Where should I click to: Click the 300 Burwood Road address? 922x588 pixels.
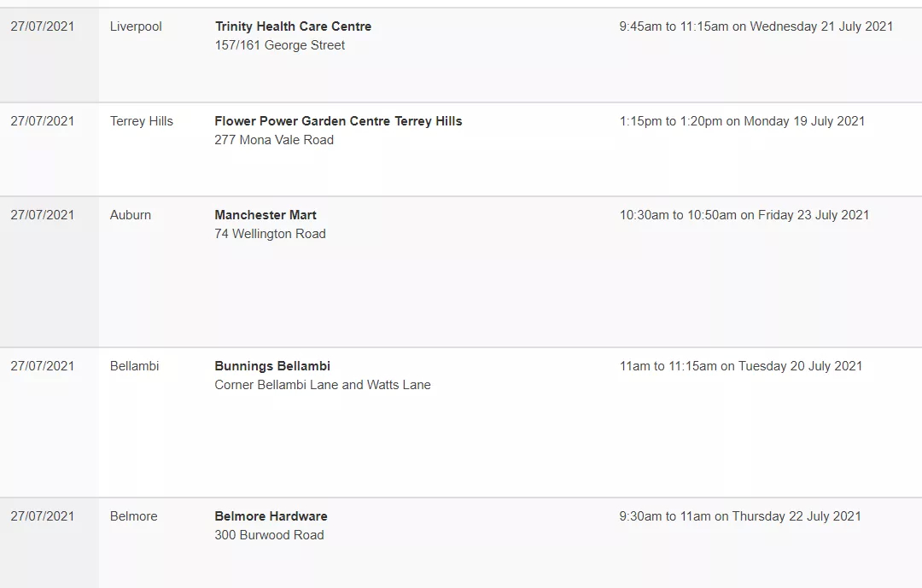point(269,535)
